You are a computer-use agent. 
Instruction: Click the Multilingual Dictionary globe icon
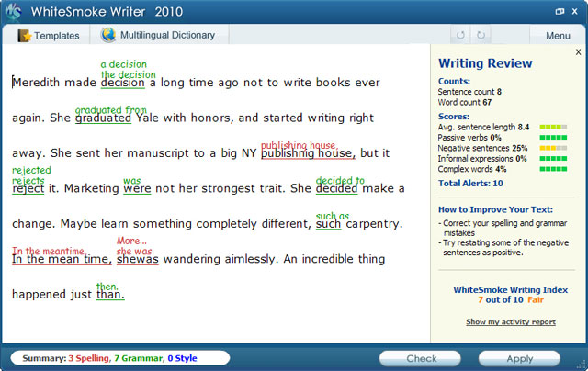107,36
